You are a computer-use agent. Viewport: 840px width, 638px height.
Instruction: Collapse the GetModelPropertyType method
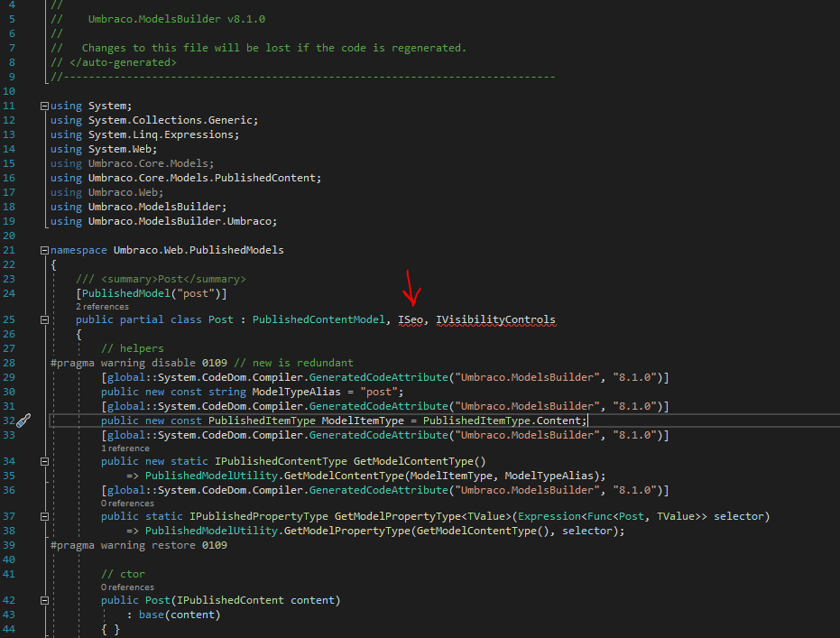(44, 516)
